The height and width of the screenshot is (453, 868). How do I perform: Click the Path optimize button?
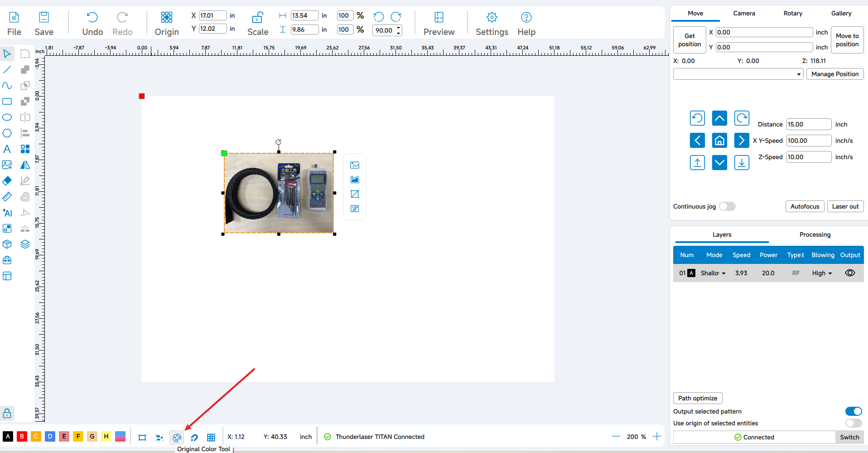pos(698,398)
